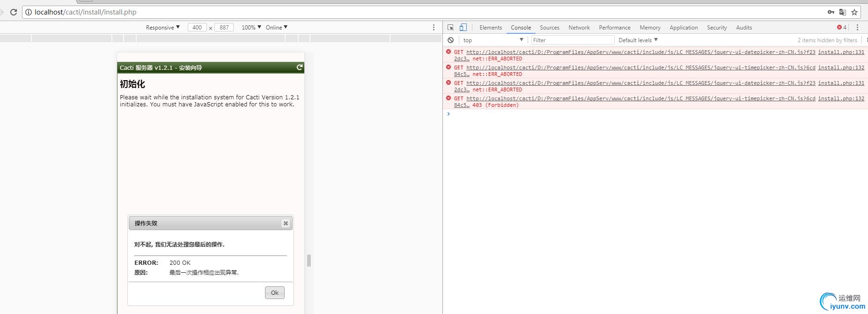Open the Default levels dropdown

[638, 40]
